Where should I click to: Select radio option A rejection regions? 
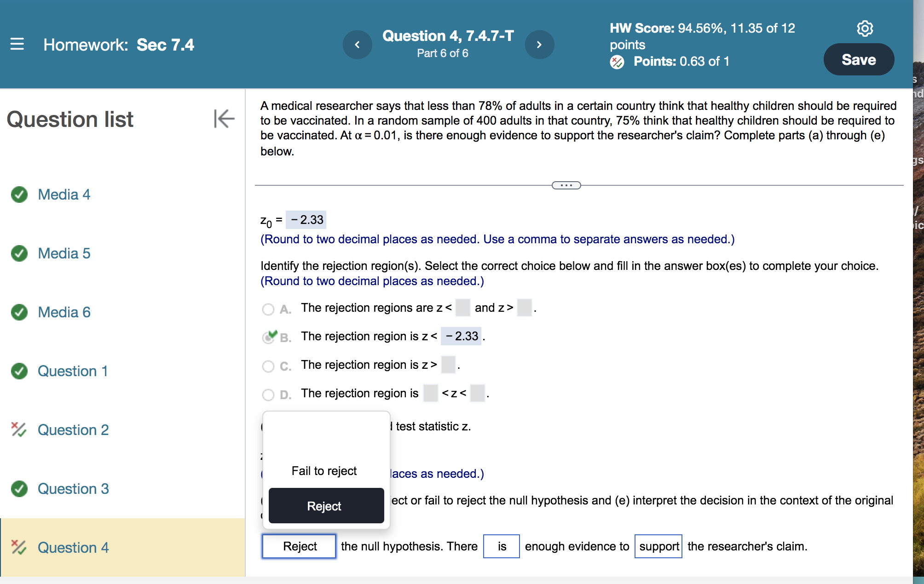(x=268, y=309)
